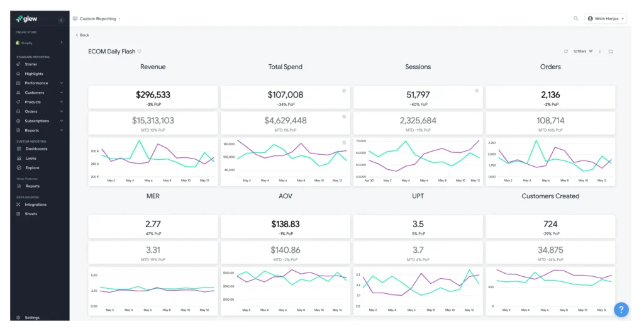Viewport: 644px width, 331px height.
Task: Click the folder icon in dashboard toolbar
Action: pos(611,52)
